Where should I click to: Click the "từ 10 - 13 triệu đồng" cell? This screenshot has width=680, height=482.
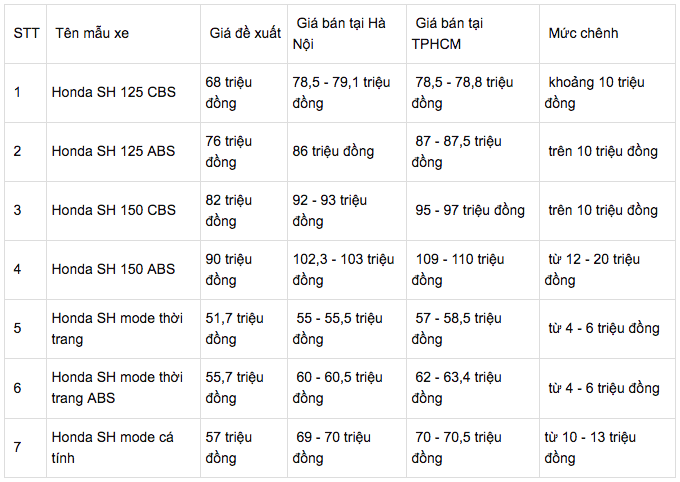click(x=590, y=447)
